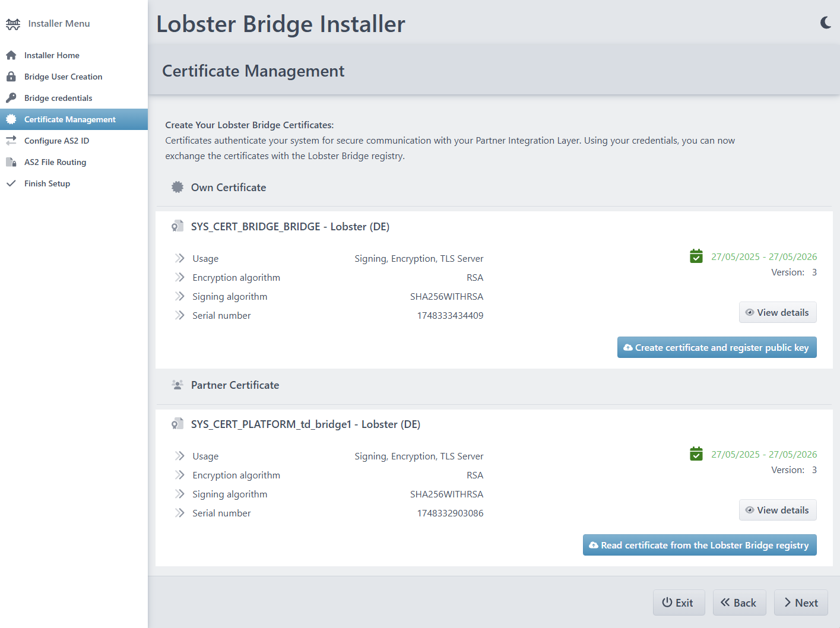Click the SYS_CERT_BRIDGE_BRIDGE certificate file icon
This screenshot has width=840, height=628.
click(177, 227)
